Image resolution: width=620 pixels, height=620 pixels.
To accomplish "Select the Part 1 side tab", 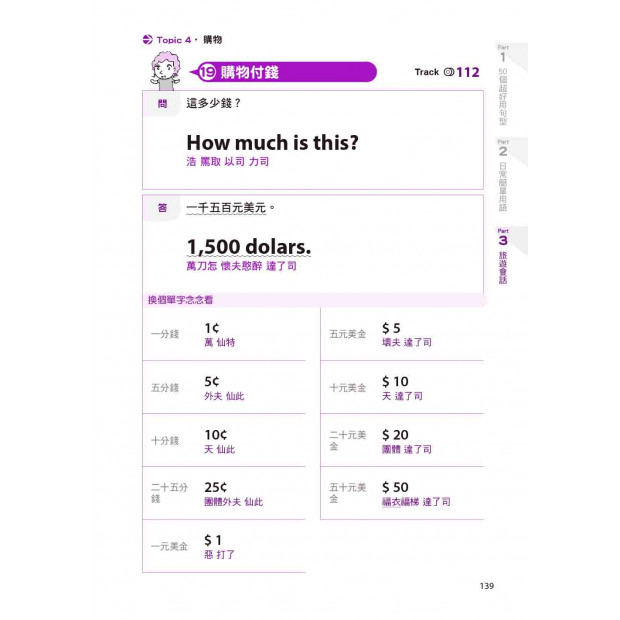I will 507,84.
